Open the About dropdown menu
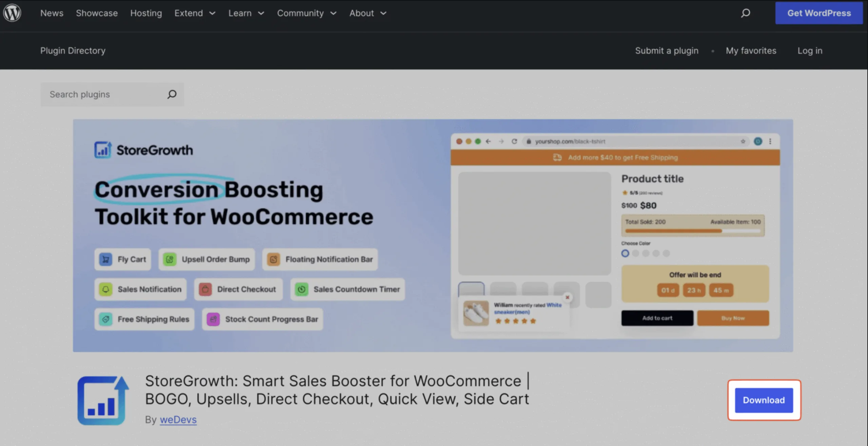Image resolution: width=868 pixels, height=446 pixels. pos(368,13)
